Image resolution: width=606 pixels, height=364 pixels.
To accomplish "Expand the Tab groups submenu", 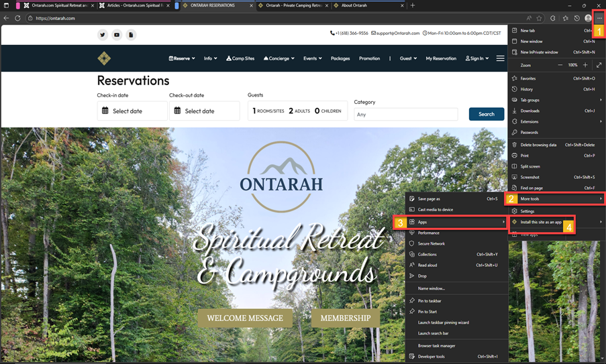I will (x=556, y=100).
